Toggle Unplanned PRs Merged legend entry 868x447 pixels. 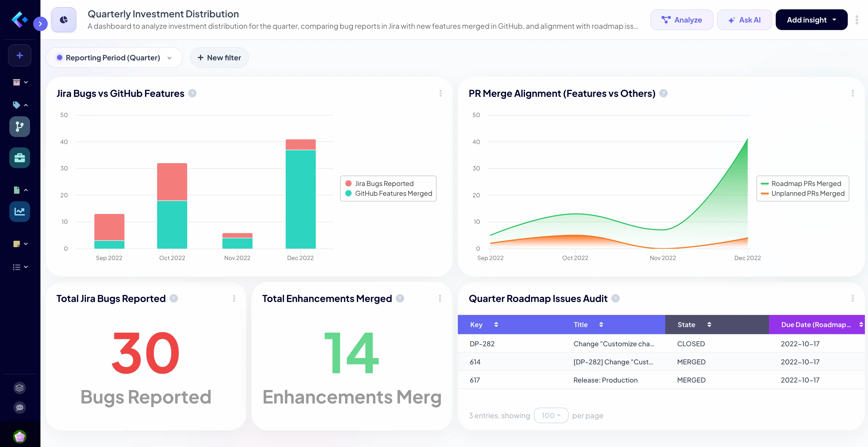coord(803,193)
